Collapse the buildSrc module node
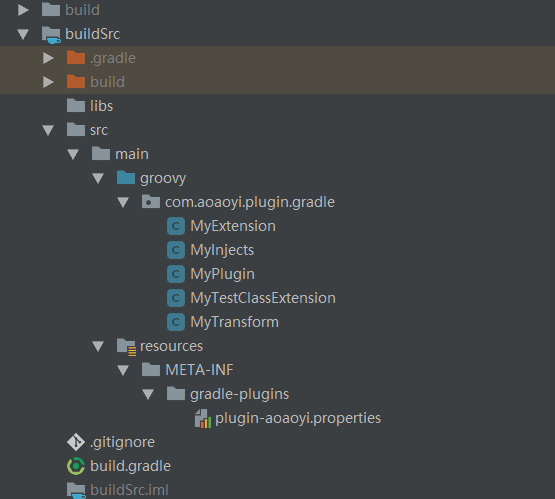The width and height of the screenshot is (555, 499). point(23,34)
